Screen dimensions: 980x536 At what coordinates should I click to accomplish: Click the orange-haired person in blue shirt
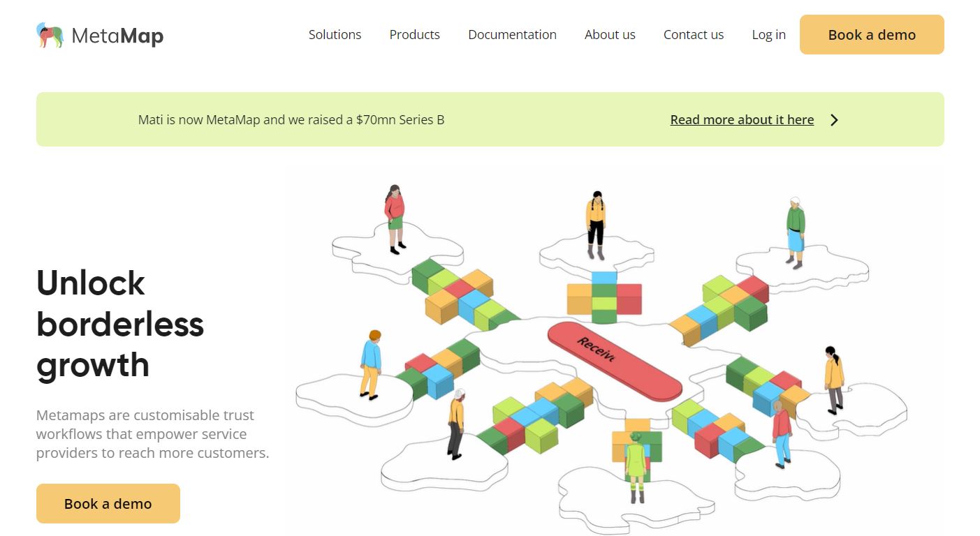coord(371,364)
